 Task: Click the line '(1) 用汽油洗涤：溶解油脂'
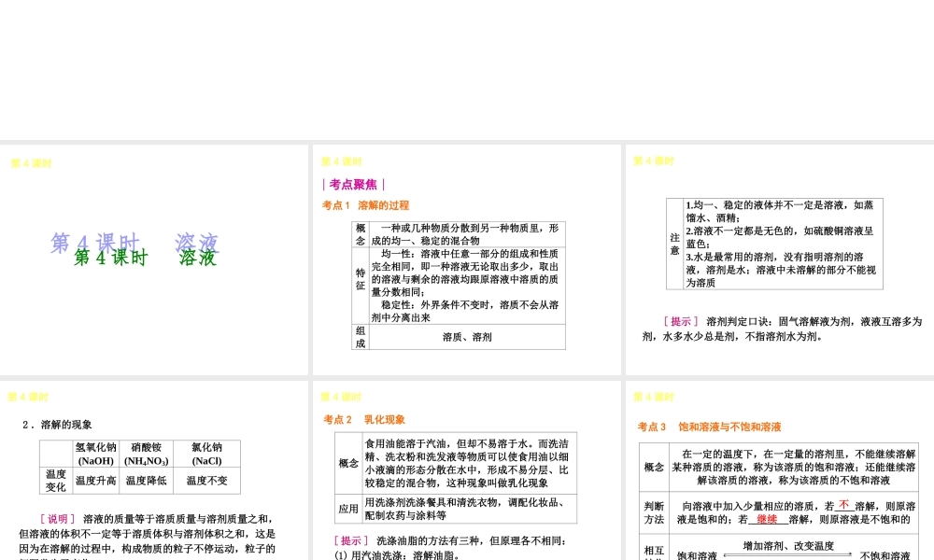click(x=397, y=555)
